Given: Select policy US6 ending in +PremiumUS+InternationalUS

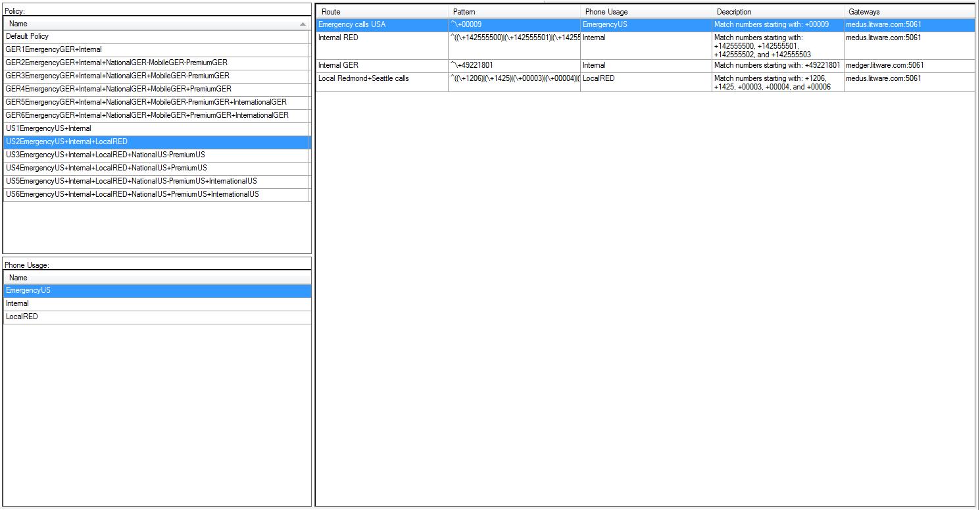Looking at the screenshot, I should (157, 195).
